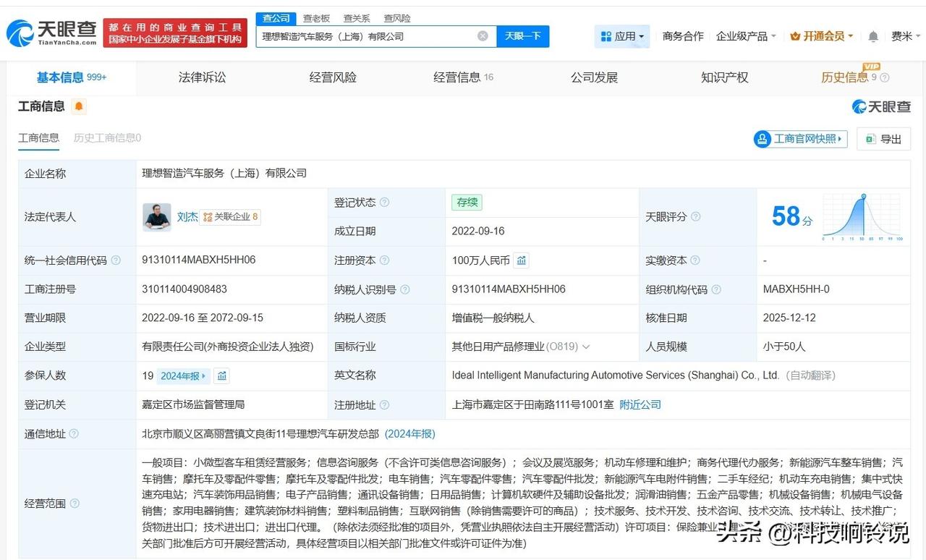Click the help icon beside 历史信息
Screen dimensions: 926x560
(x=884, y=78)
